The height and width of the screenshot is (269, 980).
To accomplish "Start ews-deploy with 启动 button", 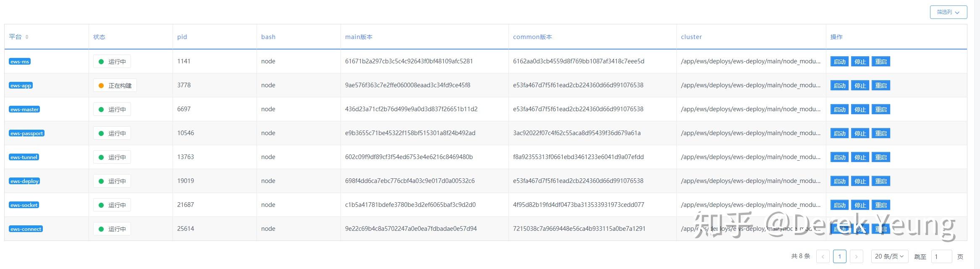I will 839,181.
